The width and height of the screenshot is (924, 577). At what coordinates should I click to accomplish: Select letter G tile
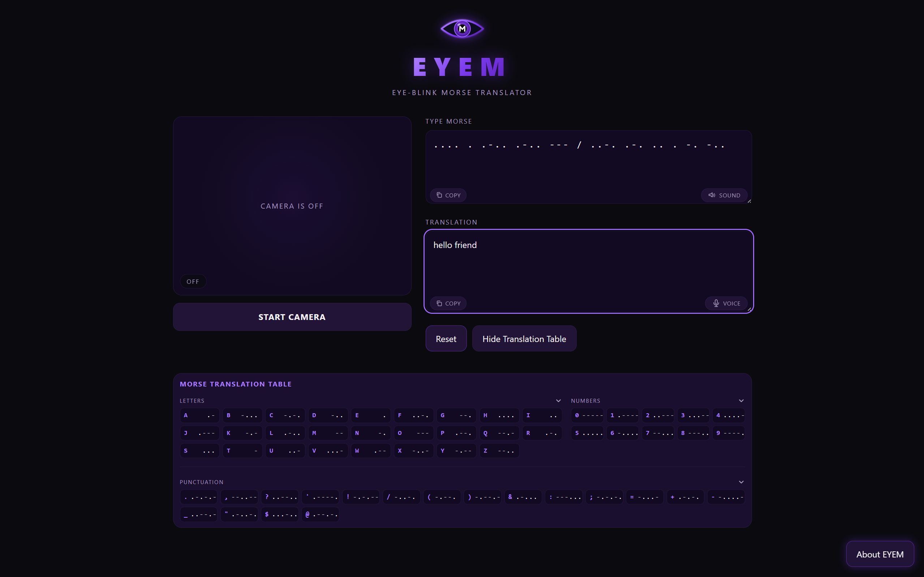(x=456, y=415)
